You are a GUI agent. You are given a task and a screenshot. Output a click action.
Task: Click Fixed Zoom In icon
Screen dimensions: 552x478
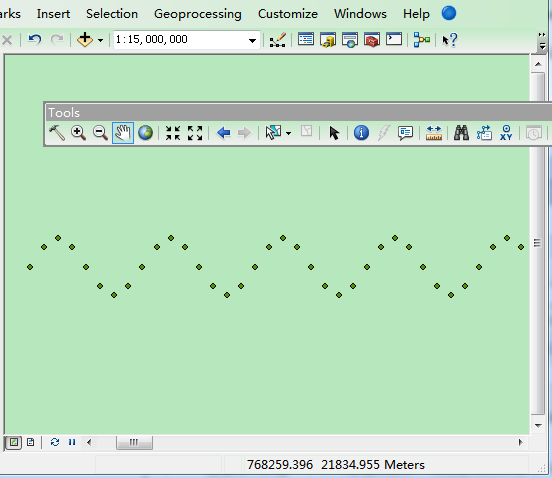173,133
